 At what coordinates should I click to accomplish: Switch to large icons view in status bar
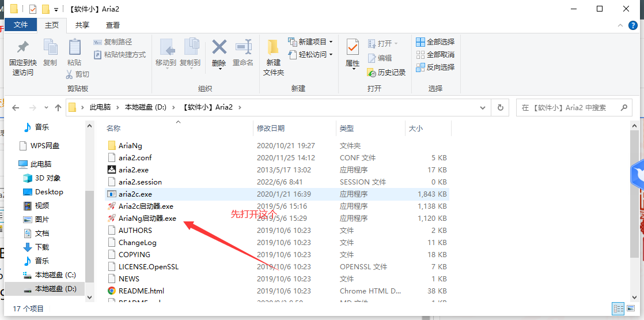pyautogui.click(x=630, y=308)
